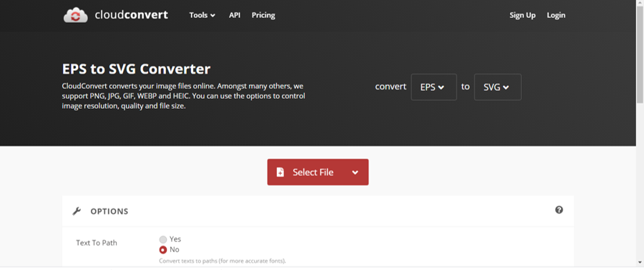The height and width of the screenshot is (270, 644).
Task: Click the file-plus icon in Select File
Action: 280,172
